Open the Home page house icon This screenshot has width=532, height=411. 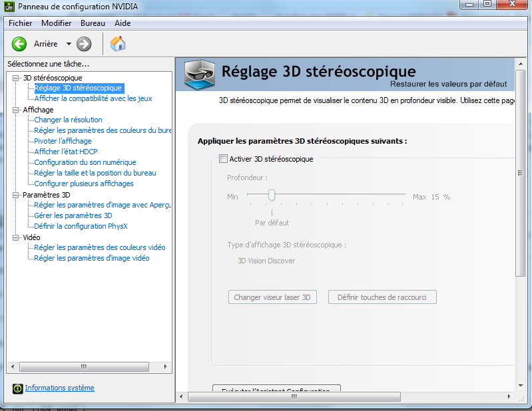coord(118,44)
